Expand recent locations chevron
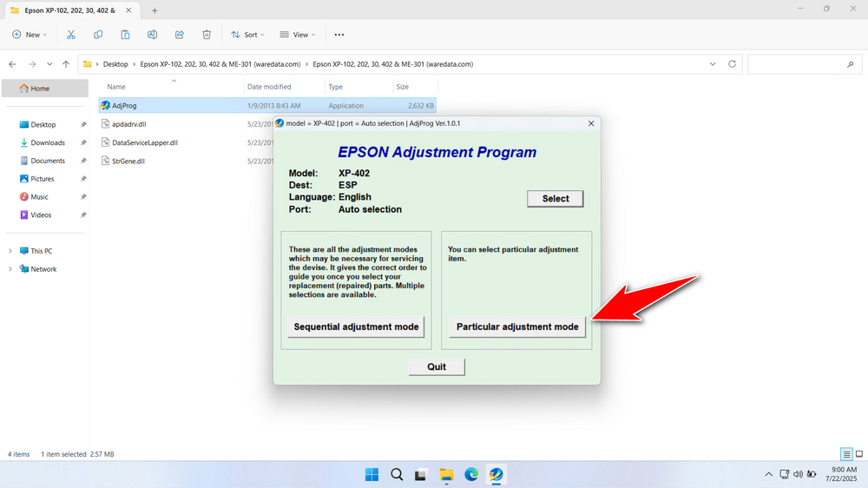 [x=49, y=64]
